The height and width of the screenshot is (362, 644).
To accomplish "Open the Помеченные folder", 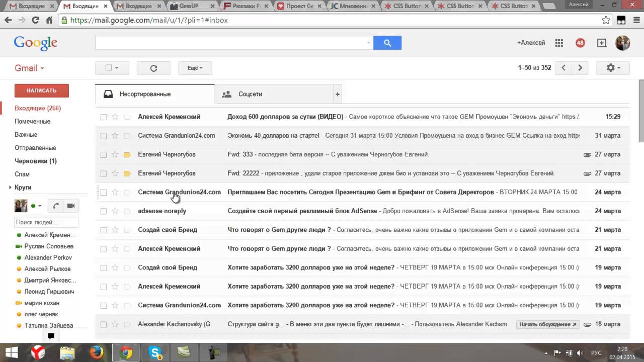I will click(x=32, y=121).
